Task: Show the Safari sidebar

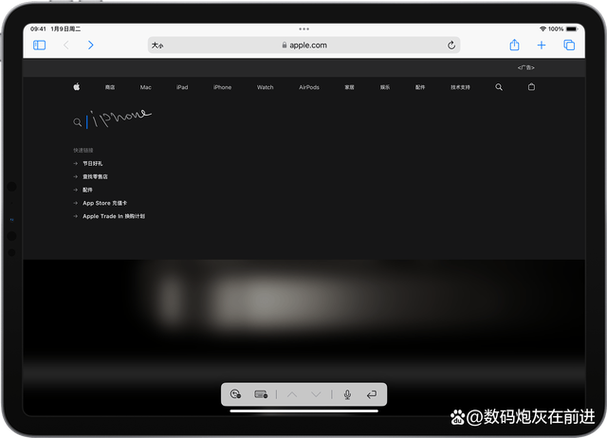Action: 39,45
